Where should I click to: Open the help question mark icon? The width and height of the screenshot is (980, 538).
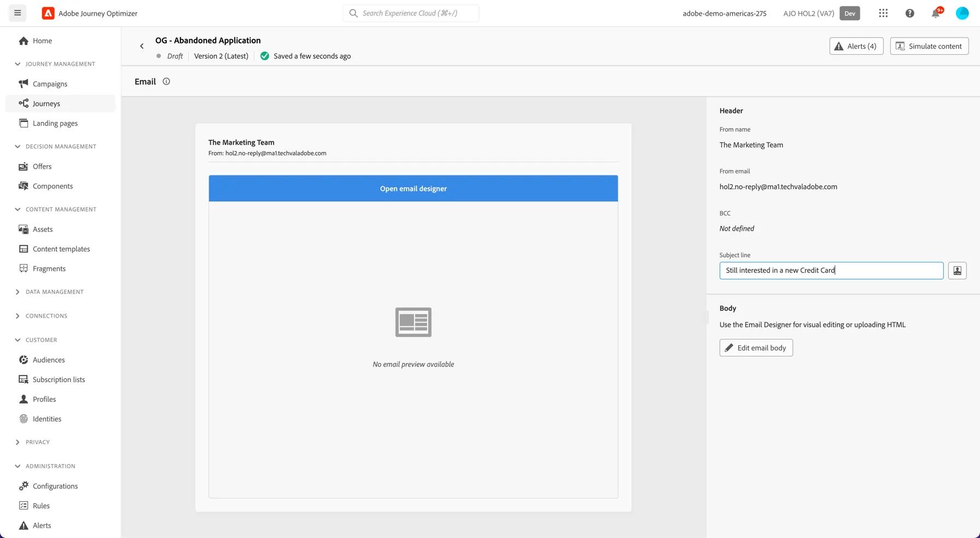click(x=909, y=13)
